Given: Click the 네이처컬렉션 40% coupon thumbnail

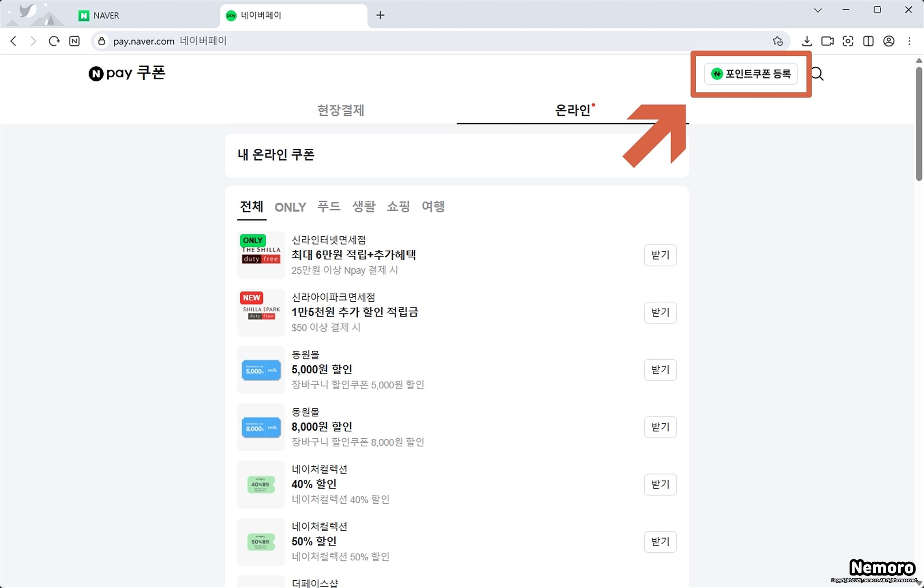Looking at the screenshot, I should 261,484.
